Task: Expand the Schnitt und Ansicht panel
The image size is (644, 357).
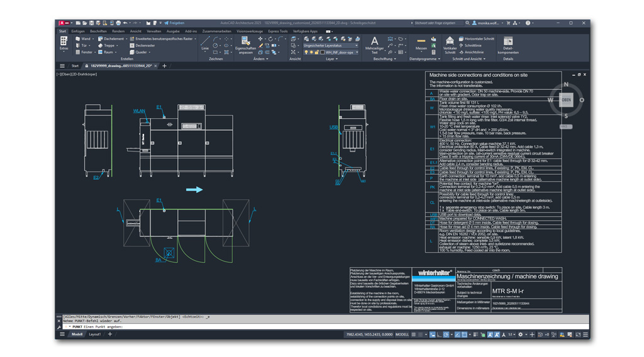Action: pos(469,58)
